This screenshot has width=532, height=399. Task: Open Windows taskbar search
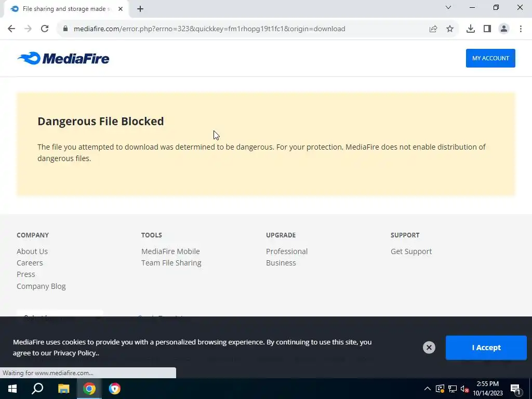37,389
